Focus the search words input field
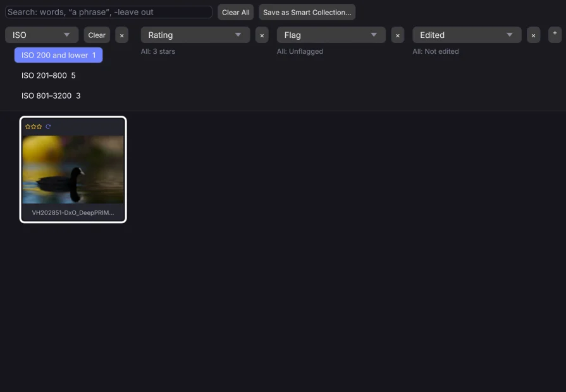Image resolution: width=566 pixels, height=392 pixels. click(109, 12)
